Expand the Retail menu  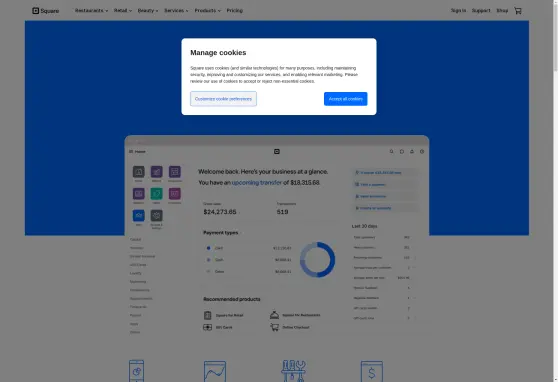coord(122,11)
